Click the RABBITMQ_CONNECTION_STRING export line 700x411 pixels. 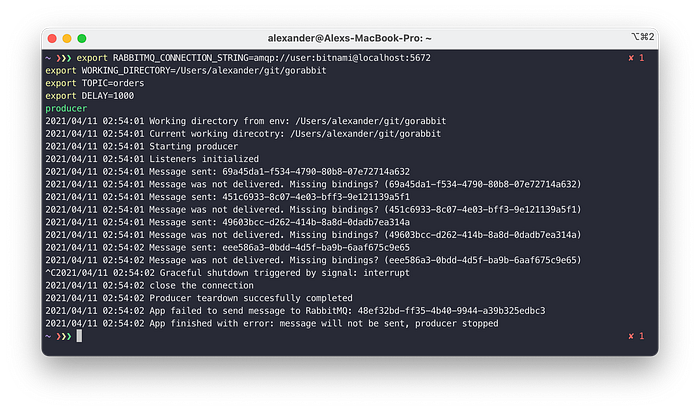point(254,58)
